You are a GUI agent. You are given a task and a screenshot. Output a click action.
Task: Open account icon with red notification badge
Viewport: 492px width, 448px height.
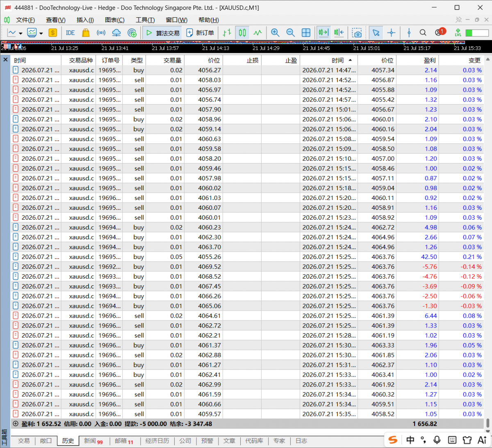[x=440, y=32]
